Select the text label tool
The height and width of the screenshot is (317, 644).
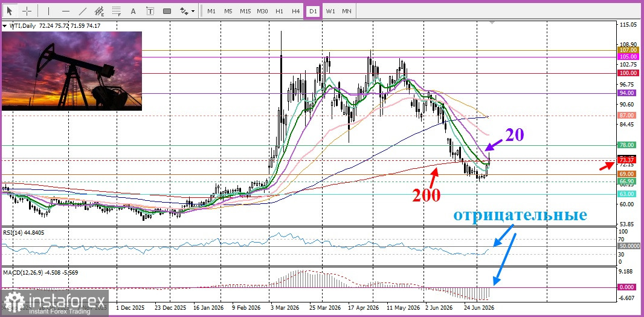(150, 11)
